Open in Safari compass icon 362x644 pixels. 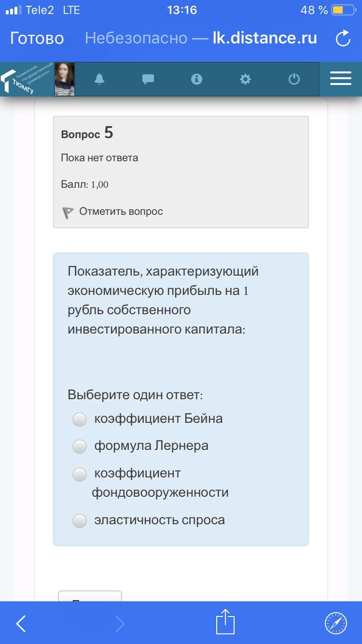tap(335, 623)
